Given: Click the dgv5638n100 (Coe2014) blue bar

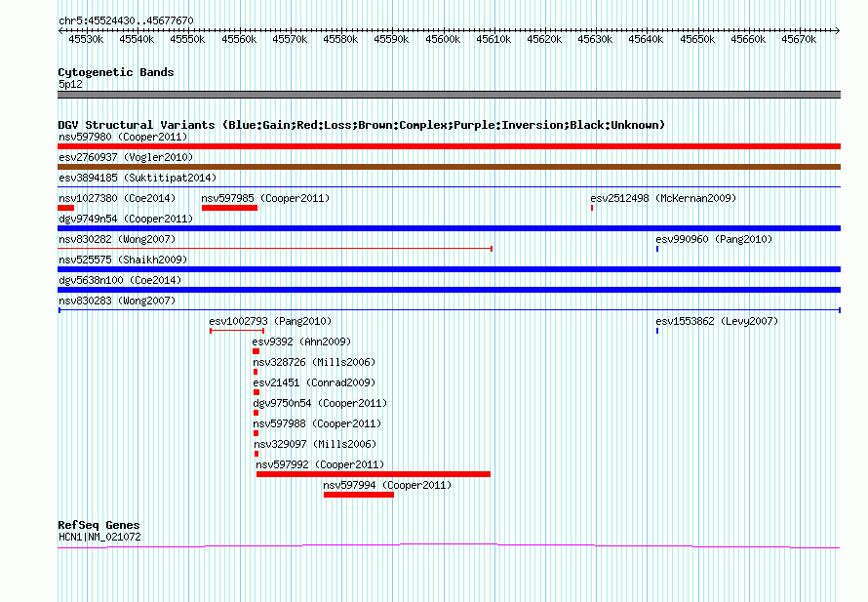Looking at the screenshot, I should [449, 290].
